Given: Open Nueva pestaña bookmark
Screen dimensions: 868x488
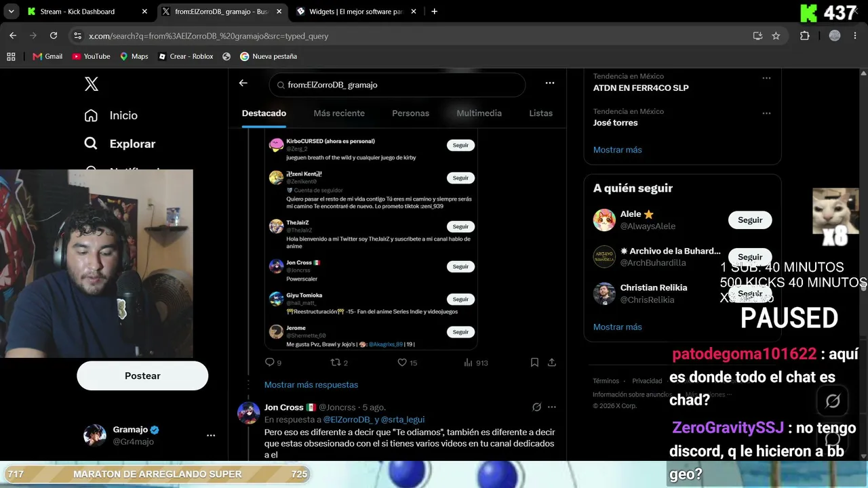Looking at the screenshot, I should pos(269,56).
